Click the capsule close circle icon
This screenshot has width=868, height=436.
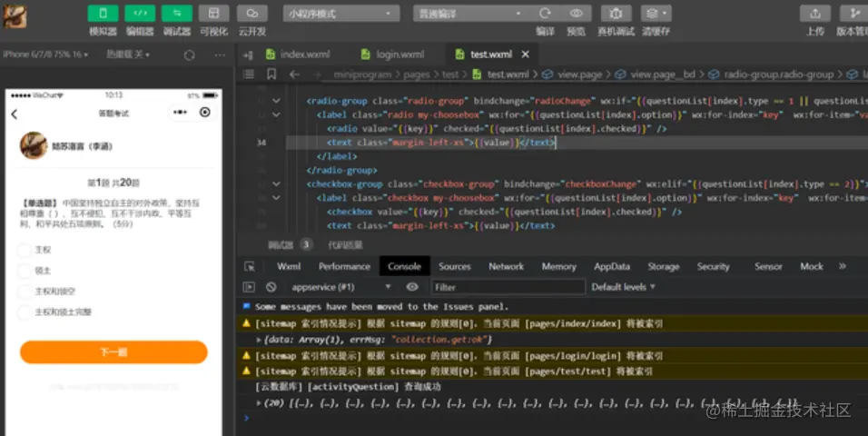coord(205,113)
